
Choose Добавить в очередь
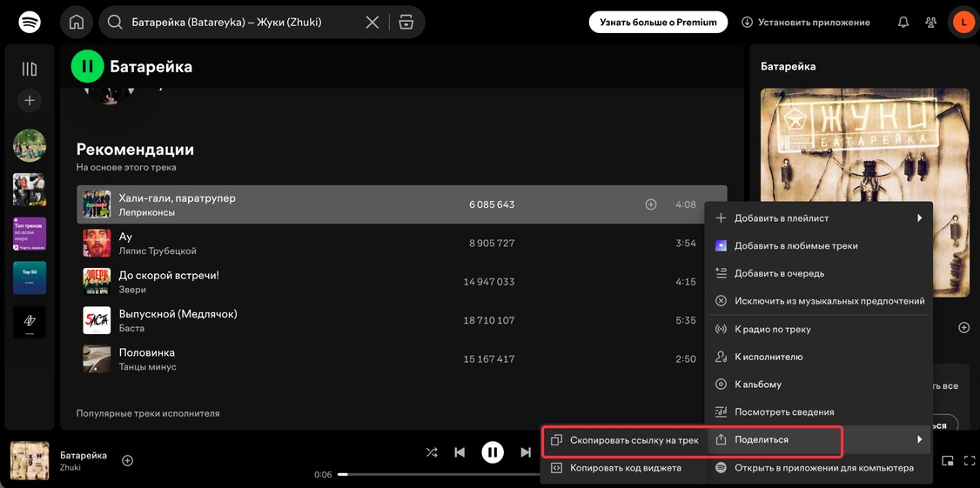[819, 274]
